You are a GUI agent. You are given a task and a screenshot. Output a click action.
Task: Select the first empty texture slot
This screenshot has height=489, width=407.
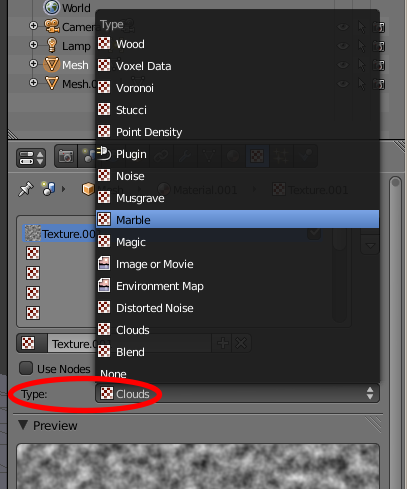point(33,253)
